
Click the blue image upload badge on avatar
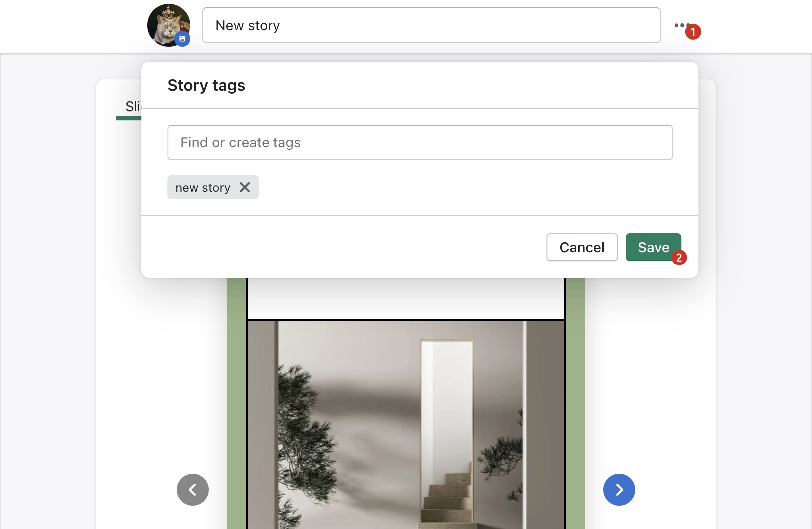182,39
